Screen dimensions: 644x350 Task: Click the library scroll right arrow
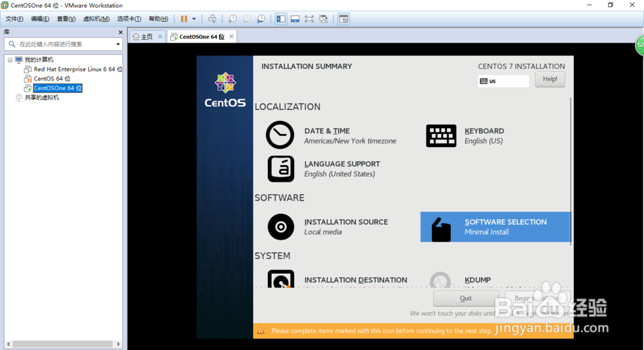tap(118, 344)
